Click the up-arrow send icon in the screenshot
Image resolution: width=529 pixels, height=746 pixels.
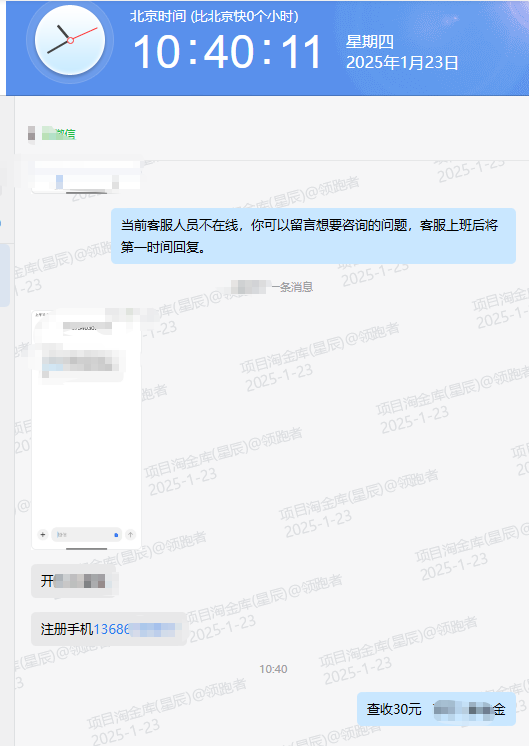(x=130, y=535)
